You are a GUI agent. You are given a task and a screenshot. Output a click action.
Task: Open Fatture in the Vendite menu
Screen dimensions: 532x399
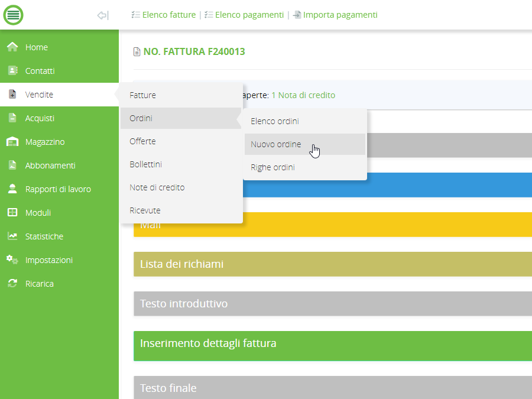tap(143, 95)
